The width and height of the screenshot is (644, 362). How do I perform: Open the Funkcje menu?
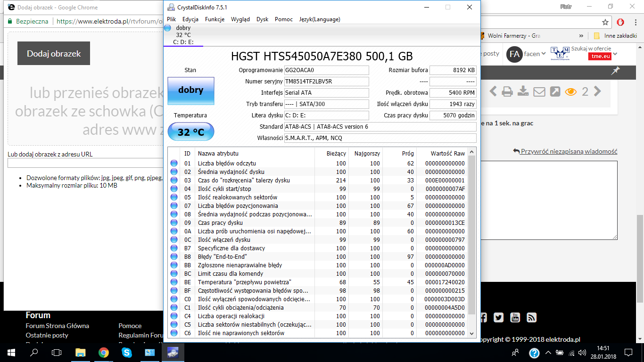click(215, 19)
